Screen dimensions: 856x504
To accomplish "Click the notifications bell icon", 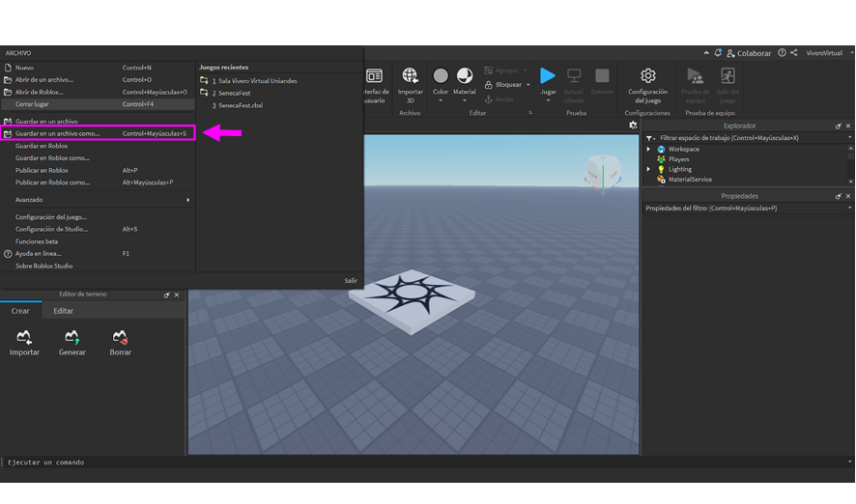I will coord(718,53).
